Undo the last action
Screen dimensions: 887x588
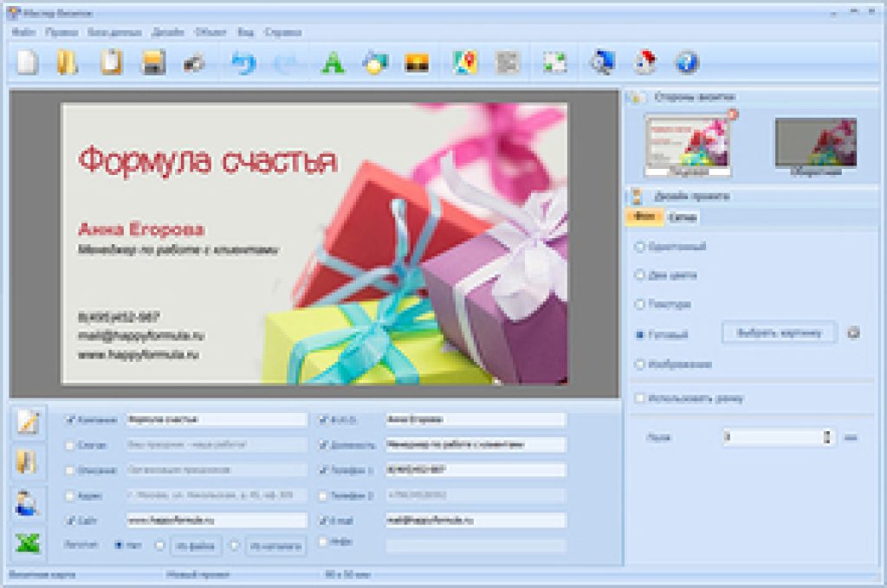point(243,63)
